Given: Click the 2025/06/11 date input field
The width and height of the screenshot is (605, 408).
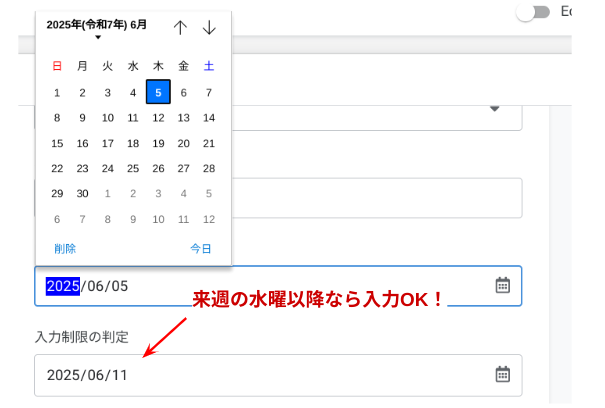Looking at the screenshot, I should [278, 375].
